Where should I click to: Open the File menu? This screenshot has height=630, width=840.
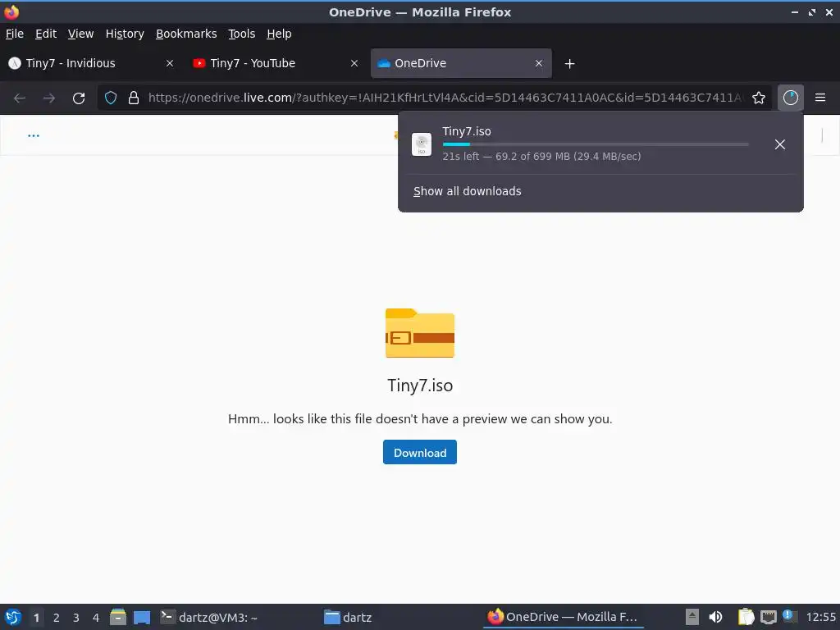coord(15,34)
